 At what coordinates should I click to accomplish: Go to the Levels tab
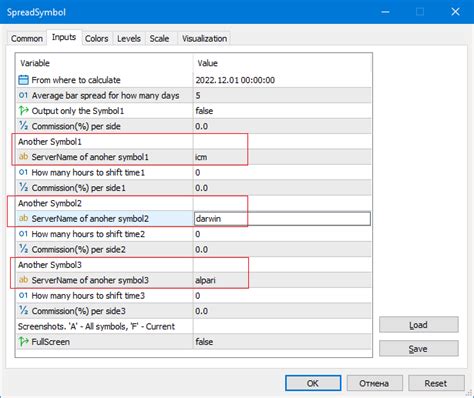click(129, 39)
